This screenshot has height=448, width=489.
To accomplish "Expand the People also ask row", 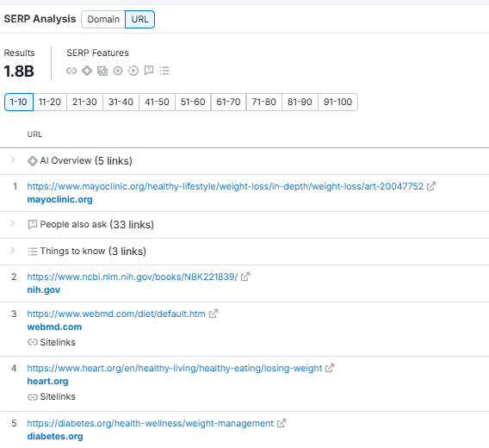I will pyautogui.click(x=12, y=223).
